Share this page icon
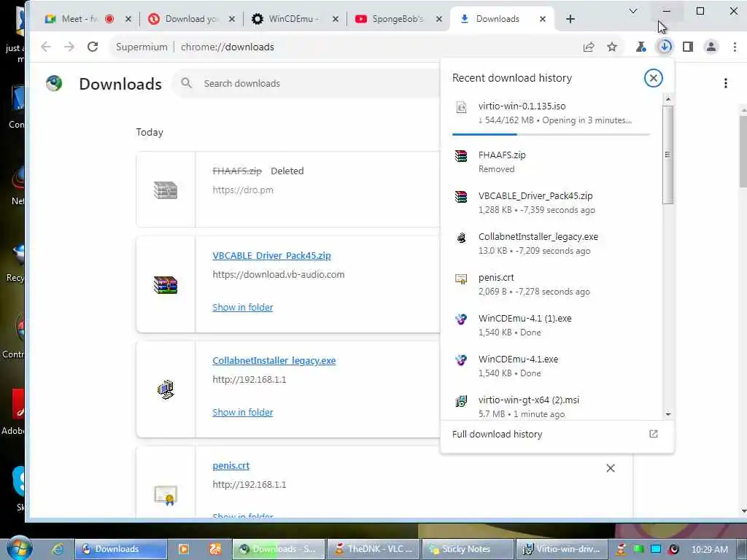The image size is (747, 560). click(x=589, y=47)
